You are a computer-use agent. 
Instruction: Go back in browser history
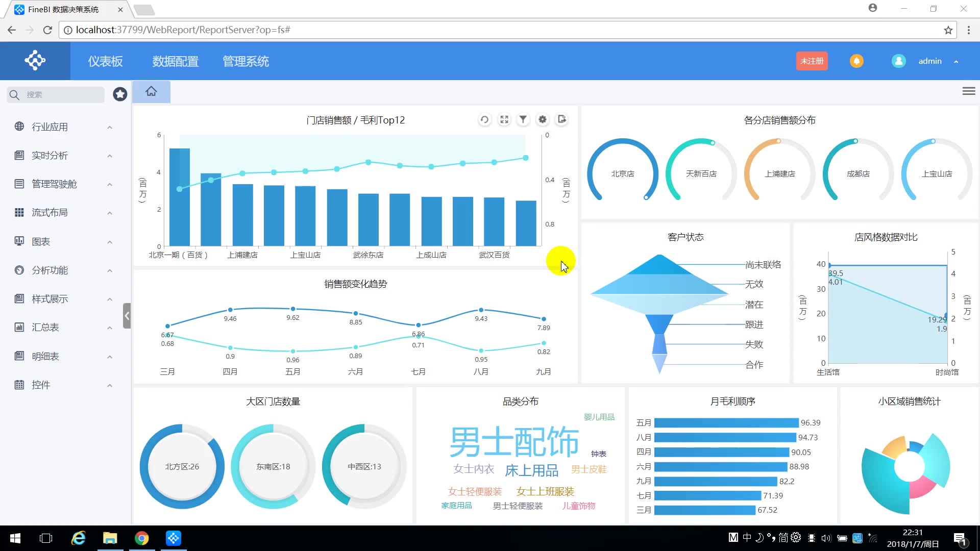(x=12, y=30)
